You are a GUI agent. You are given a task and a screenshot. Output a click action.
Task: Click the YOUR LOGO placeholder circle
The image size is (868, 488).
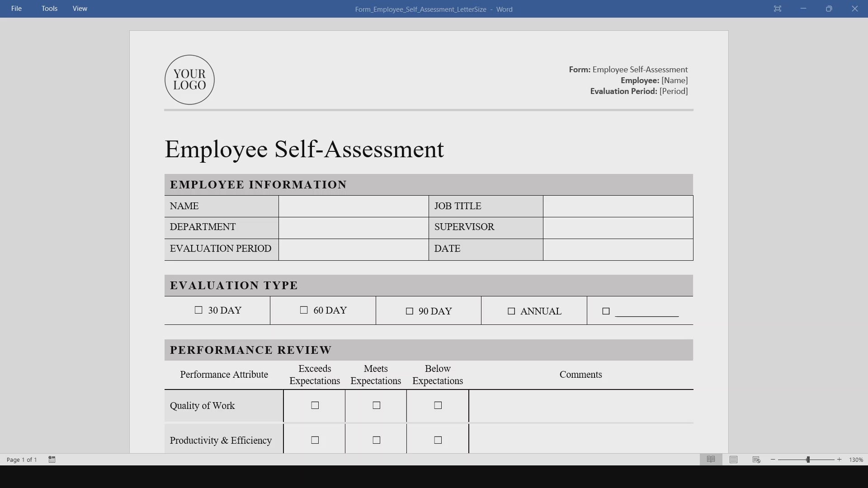tap(189, 80)
